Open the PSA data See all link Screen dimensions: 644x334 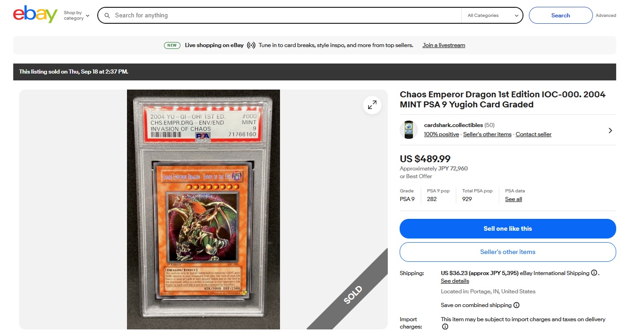[x=513, y=199]
